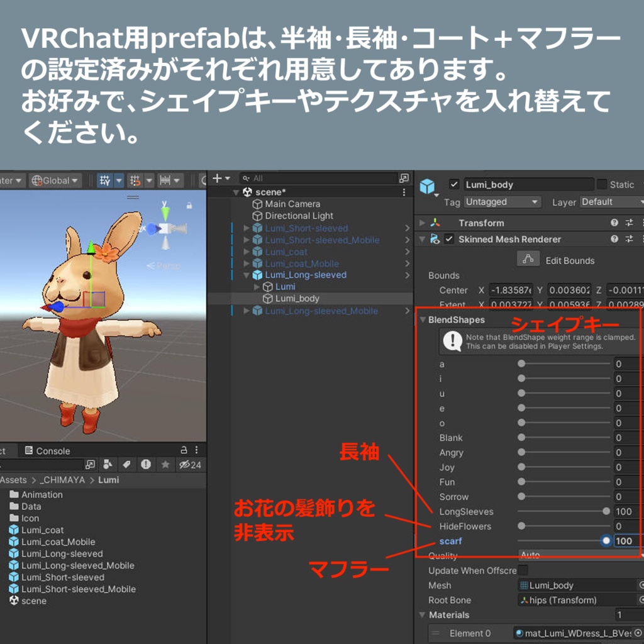Screen dimensions: 644x644
Task: Expand the Transform component foldout
Action: [422, 223]
